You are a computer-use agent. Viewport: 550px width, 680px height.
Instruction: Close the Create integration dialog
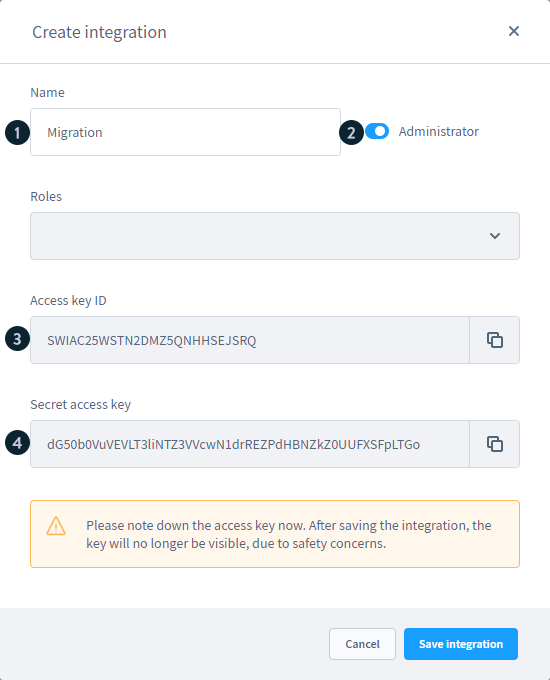[514, 31]
